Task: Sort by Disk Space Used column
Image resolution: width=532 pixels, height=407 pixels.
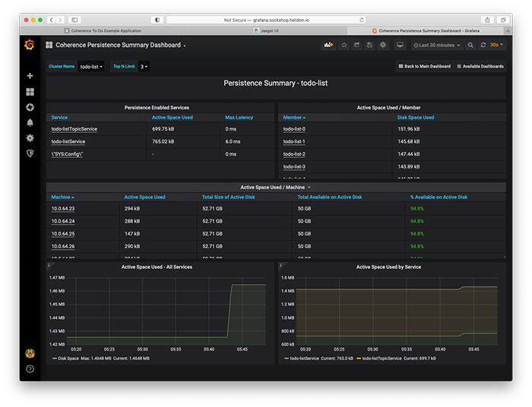Action: point(416,117)
